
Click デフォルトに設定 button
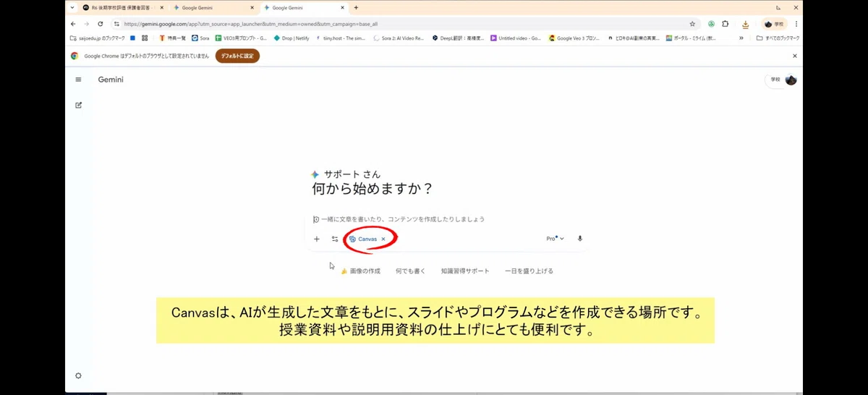coord(237,56)
